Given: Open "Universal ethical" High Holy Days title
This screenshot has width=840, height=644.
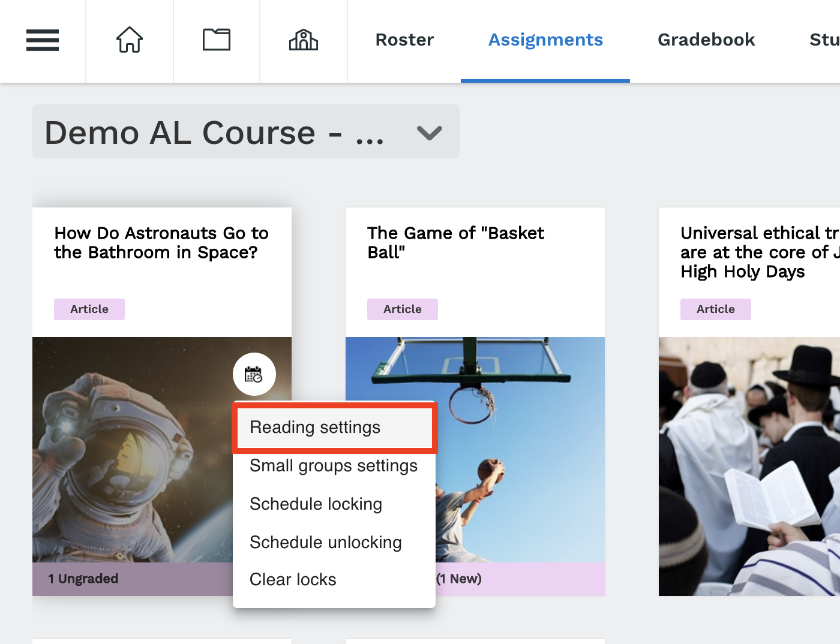Looking at the screenshot, I should coord(760,252).
